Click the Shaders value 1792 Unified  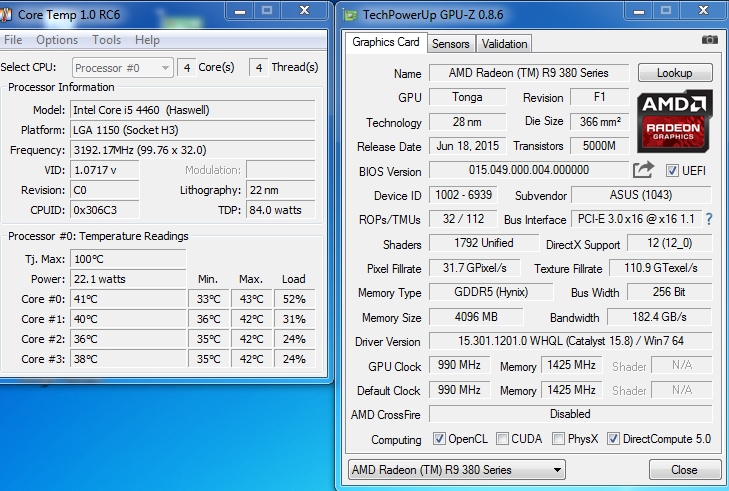(x=484, y=243)
